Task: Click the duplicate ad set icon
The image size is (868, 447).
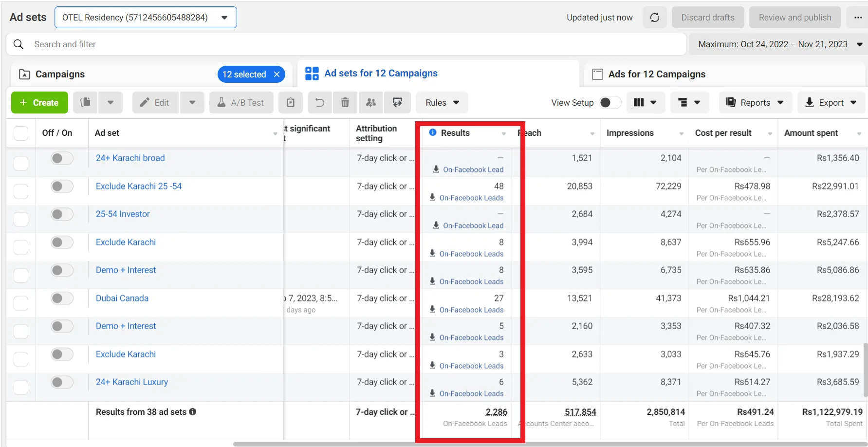Action: tap(86, 102)
